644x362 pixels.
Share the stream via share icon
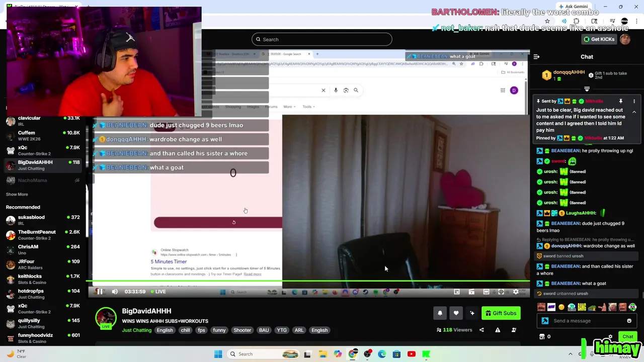pyautogui.click(x=481, y=330)
